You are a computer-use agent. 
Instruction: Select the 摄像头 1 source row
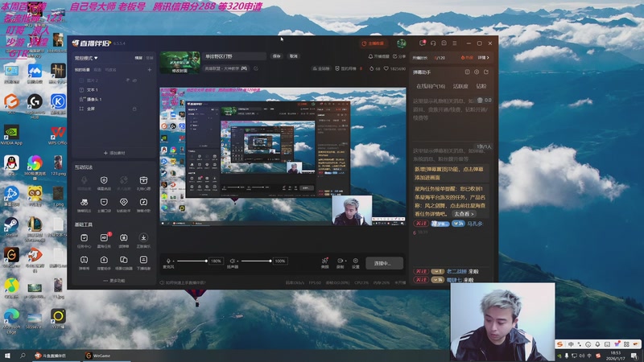(114, 99)
